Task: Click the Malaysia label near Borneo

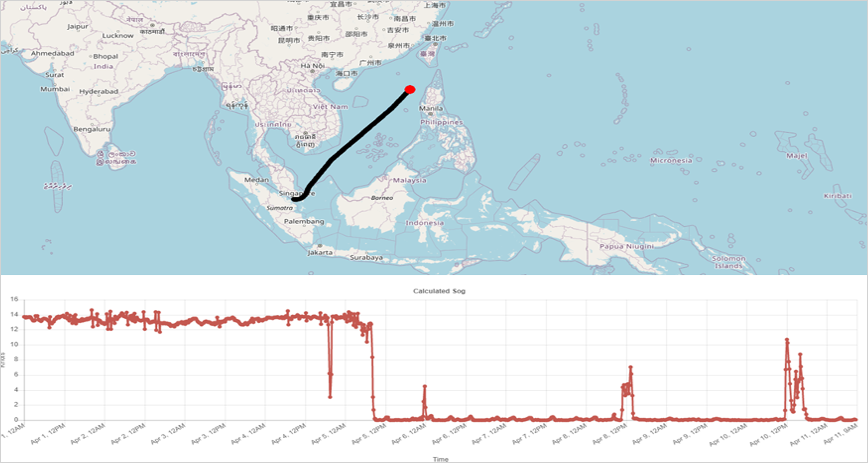Action: click(409, 180)
